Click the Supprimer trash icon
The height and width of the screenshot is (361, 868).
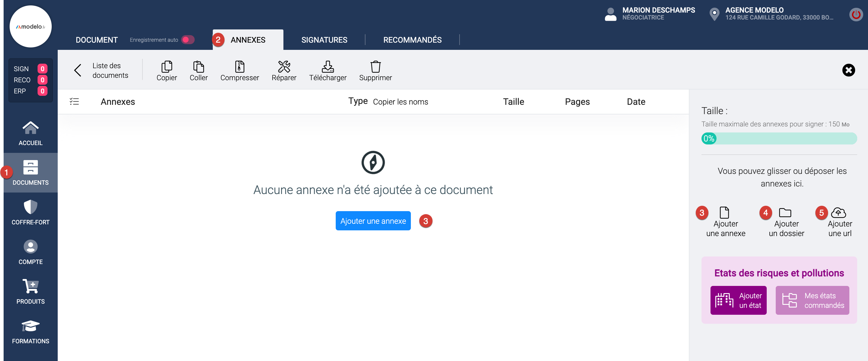point(375,67)
